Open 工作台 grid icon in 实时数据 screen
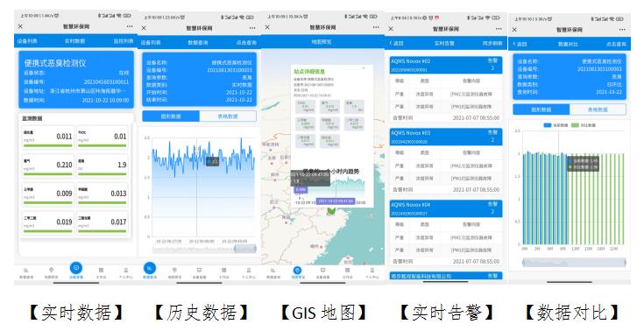Screen dimensions: 644x331 [101, 271]
